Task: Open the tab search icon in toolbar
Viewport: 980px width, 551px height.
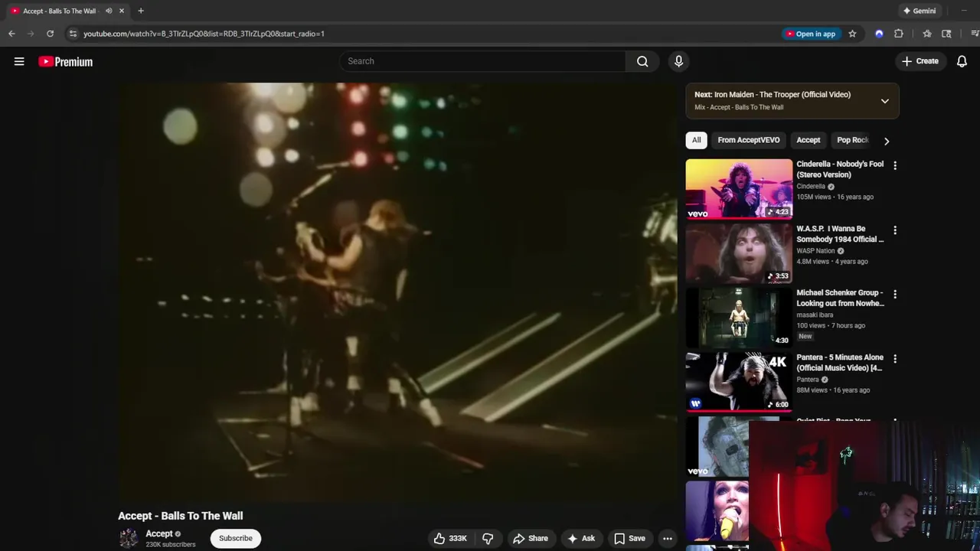Action: click(x=946, y=34)
